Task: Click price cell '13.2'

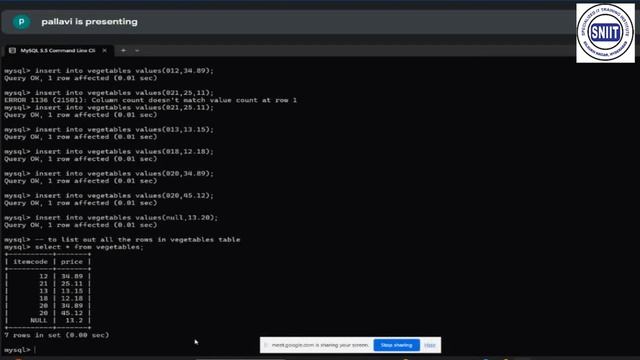Action: pos(74,321)
